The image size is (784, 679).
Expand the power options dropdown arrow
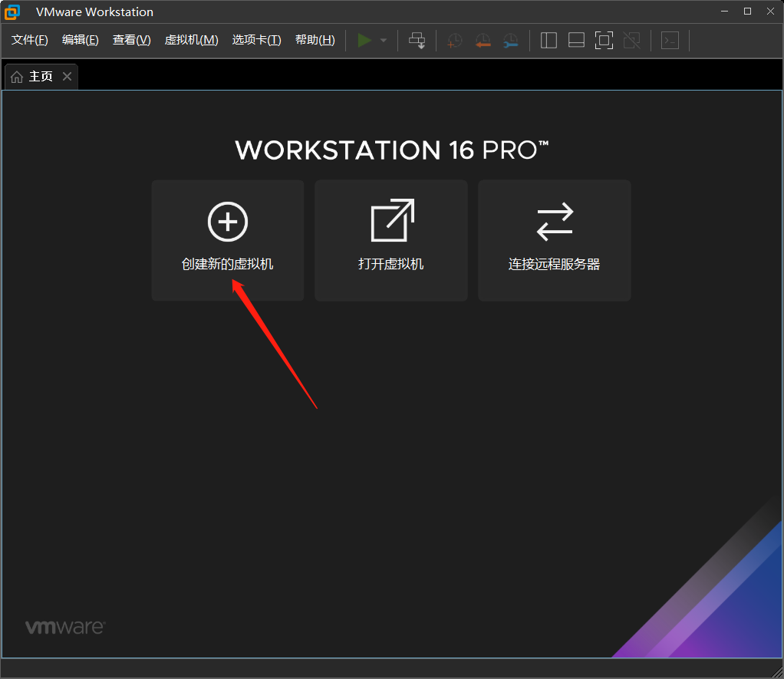click(x=384, y=41)
